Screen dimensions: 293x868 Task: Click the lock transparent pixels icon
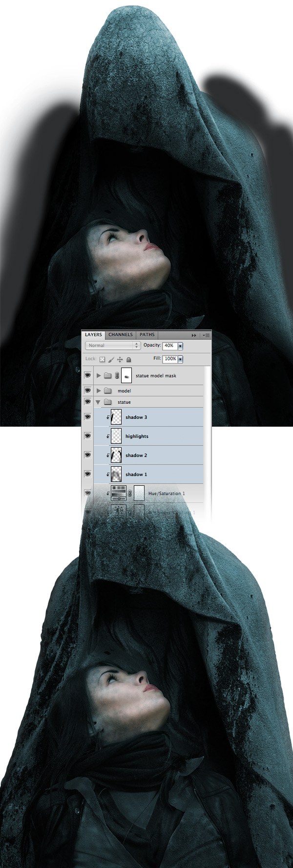tap(102, 359)
